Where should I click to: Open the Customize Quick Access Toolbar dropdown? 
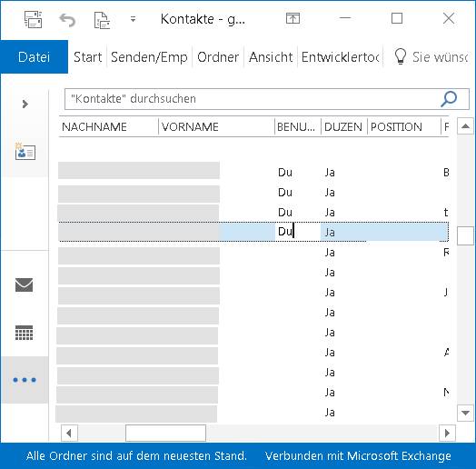click(133, 19)
